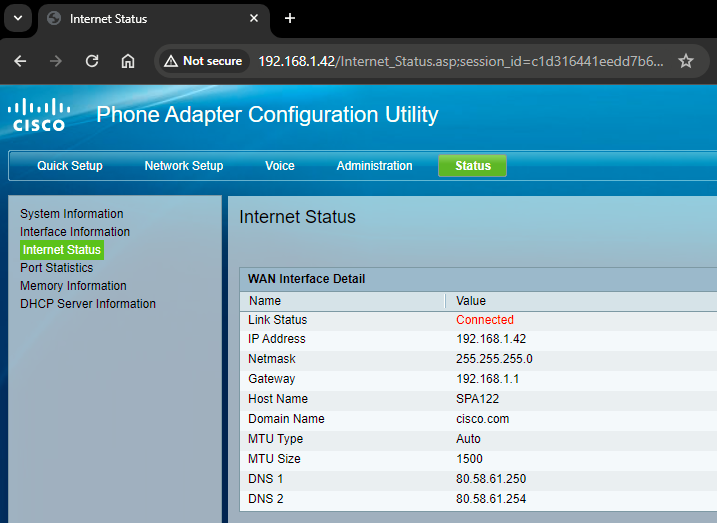The width and height of the screenshot is (717, 523).
Task: Click the Value column header
Action: pos(471,301)
